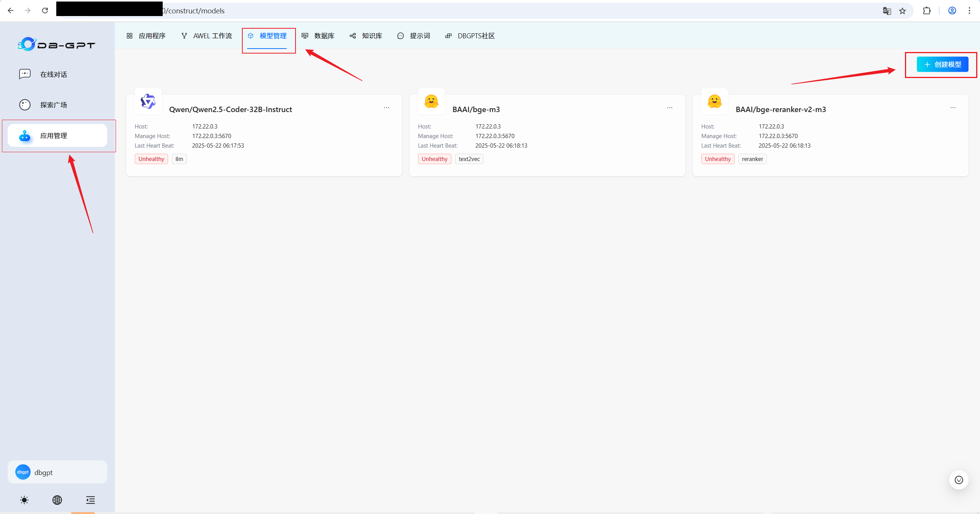
Task: Click the globe language switch icon
Action: [x=57, y=500]
